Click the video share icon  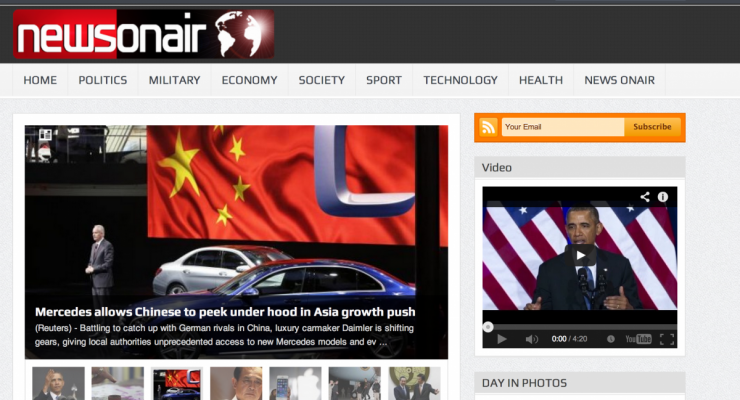(x=645, y=197)
